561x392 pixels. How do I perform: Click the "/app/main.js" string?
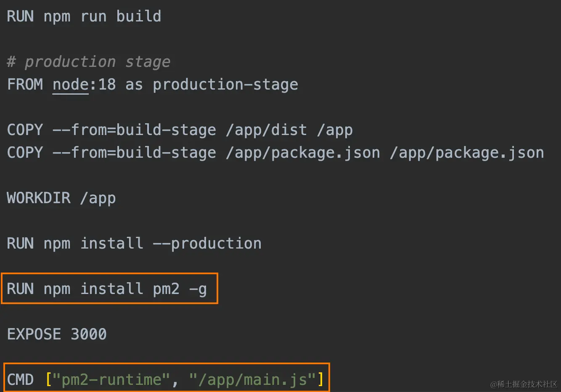[252, 380]
